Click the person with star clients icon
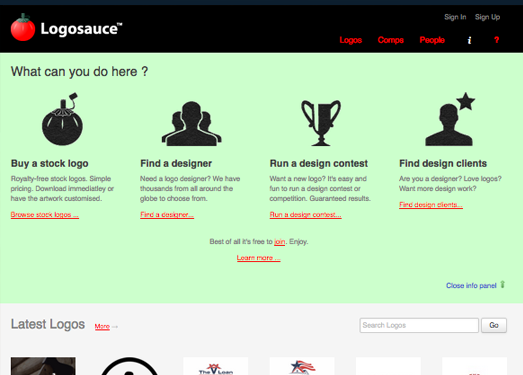Image resolution: width=523 pixels, height=375 pixels. point(450,119)
